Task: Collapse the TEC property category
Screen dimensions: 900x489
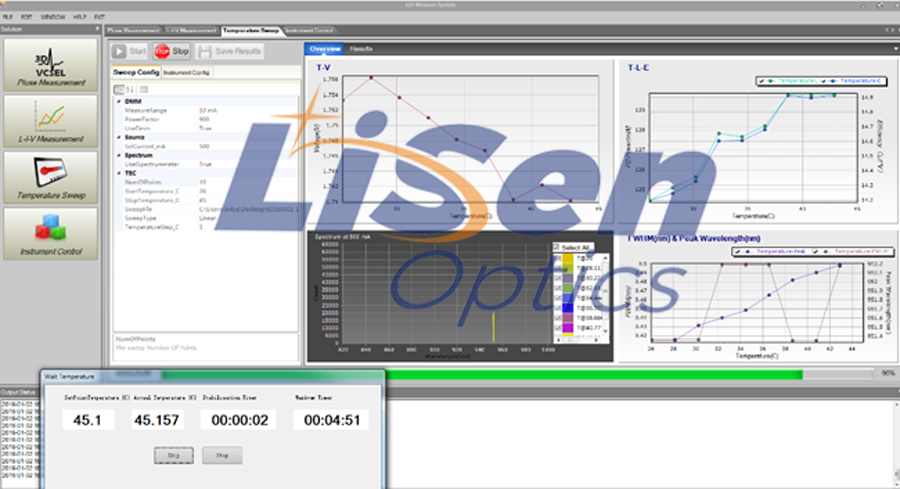Action: pos(119,173)
